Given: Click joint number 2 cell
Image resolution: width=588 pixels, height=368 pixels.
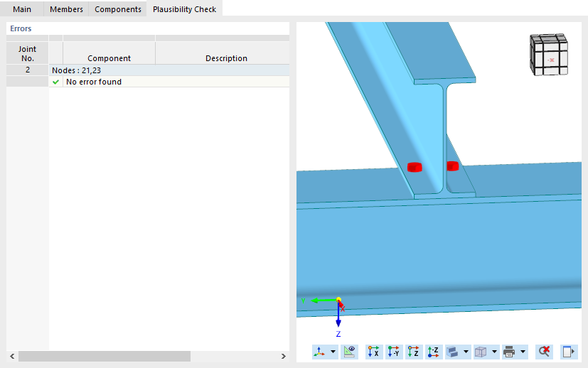Looking at the screenshot, I should pos(28,70).
